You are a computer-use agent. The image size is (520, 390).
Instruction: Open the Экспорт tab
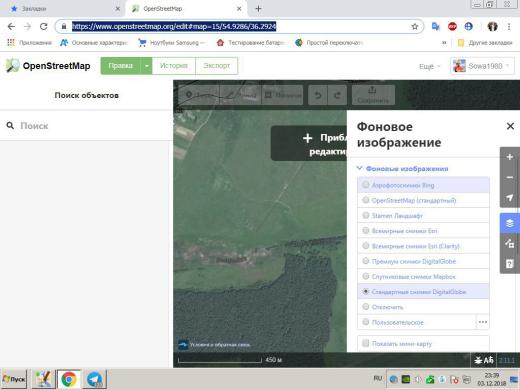(217, 66)
